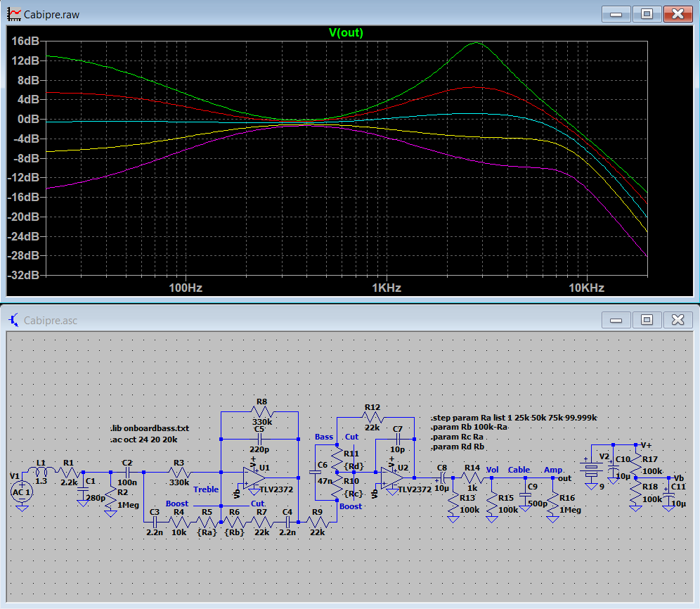Click the 10KHz frequency axis label
The width and height of the screenshot is (700, 609).
click(587, 288)
